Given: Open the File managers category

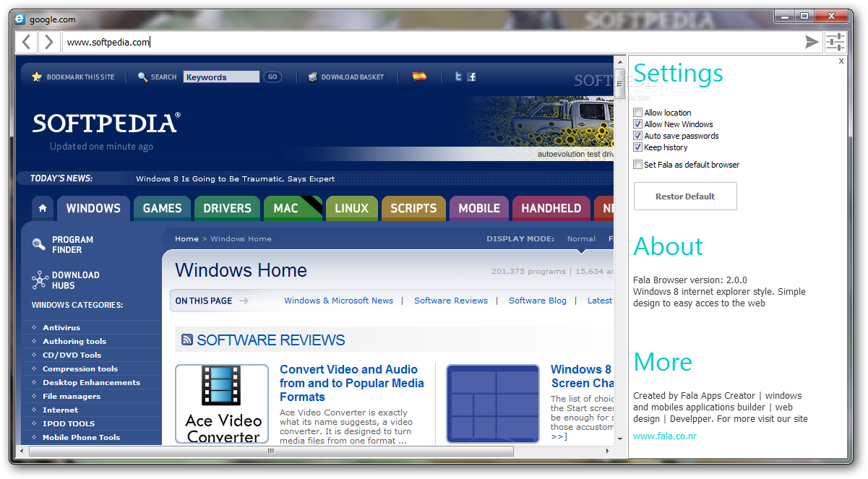Looking at the screenshot, I should coord(72,396).
